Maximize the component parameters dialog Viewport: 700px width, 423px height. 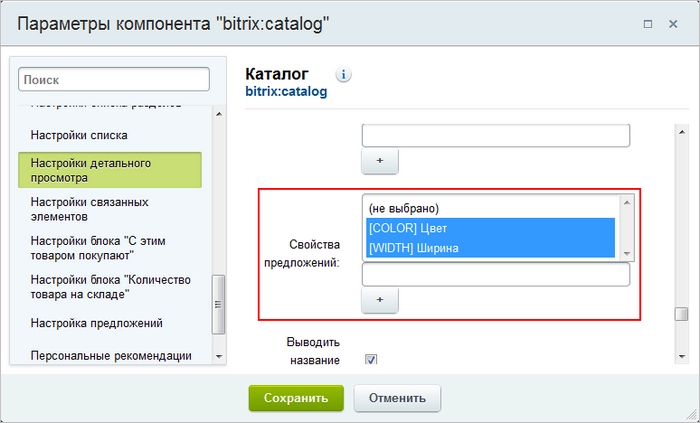tap(648, 24)
